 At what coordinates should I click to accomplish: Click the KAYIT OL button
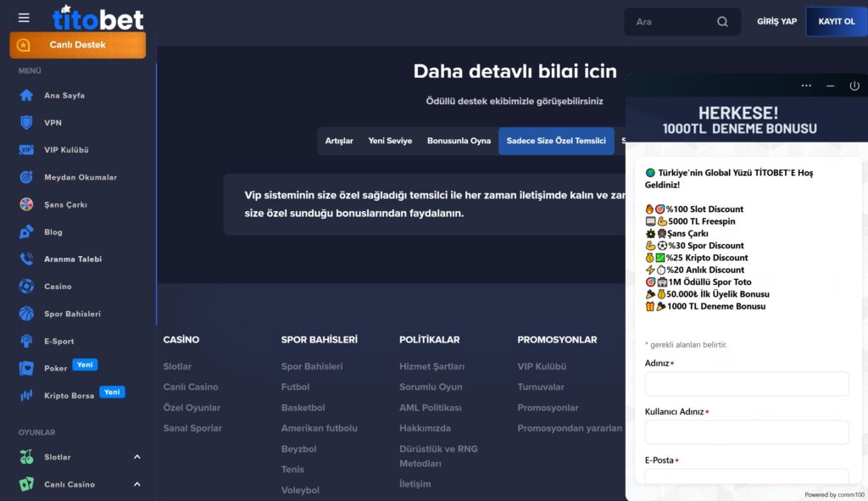[836, 21]
